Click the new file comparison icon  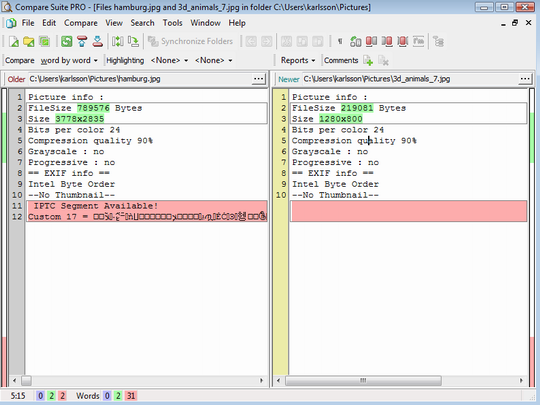(x=14, y=42)
